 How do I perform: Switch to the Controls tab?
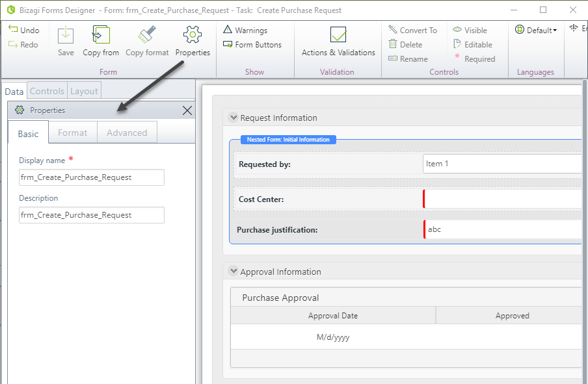pos(47,91)
